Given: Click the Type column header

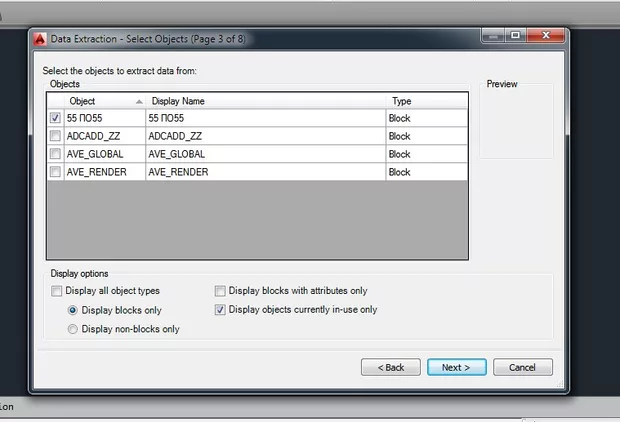Looking at the screenshot, I should (x=425, y=101).
